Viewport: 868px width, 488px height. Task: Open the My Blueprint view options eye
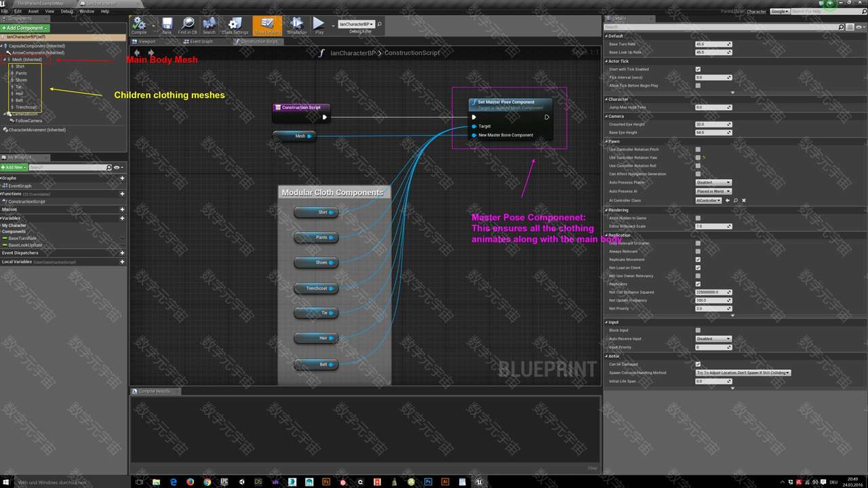pyautogui.click(x=118, y=167)
